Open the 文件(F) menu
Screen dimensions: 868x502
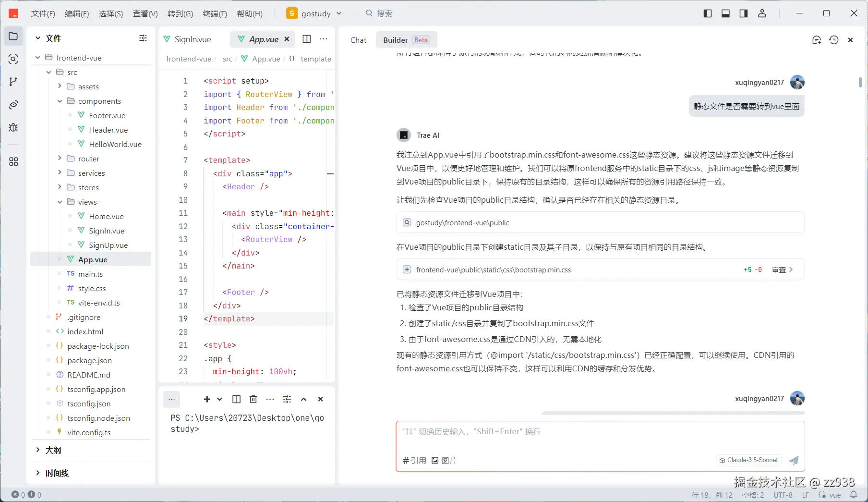[43, 13]
